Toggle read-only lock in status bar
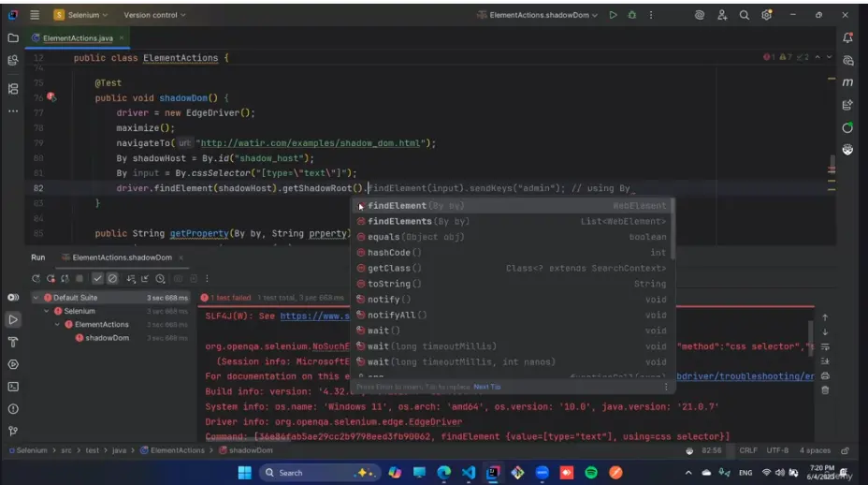The image size is (868, 485). 845,450
